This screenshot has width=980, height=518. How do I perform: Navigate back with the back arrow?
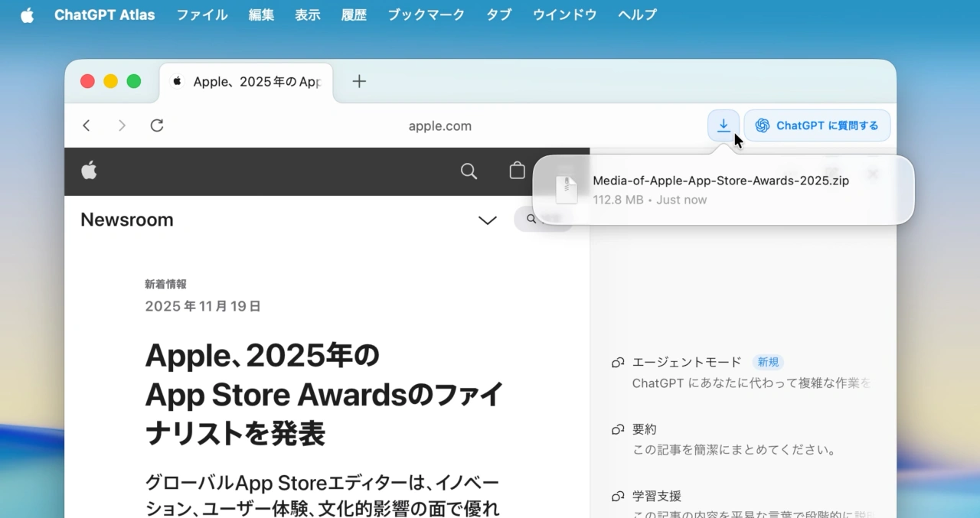87,125
